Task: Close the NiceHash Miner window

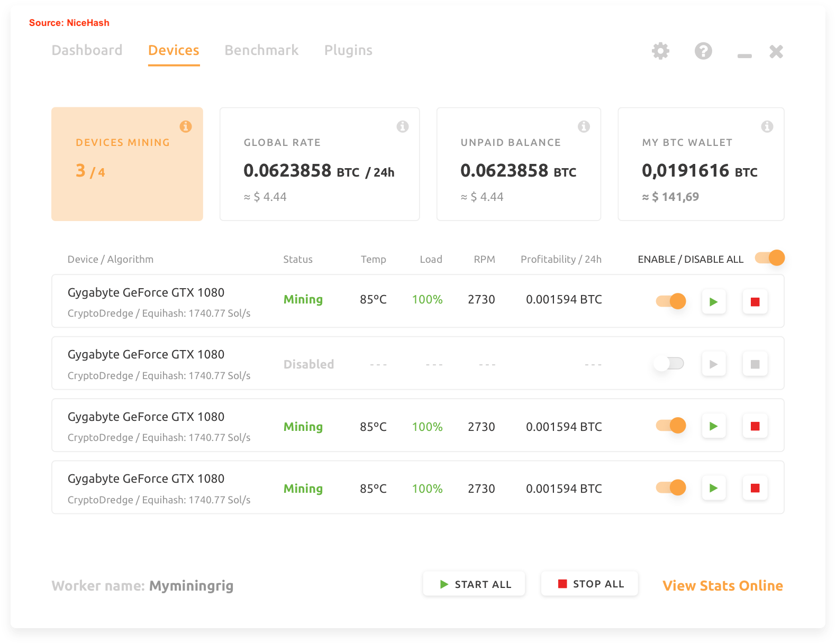Action: click(x=776, y=51)
